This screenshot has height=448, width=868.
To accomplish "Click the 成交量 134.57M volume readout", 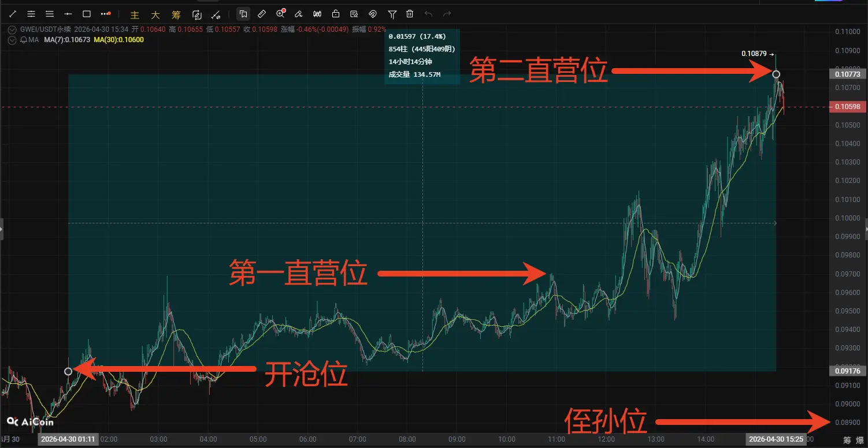I will (x=415, y=74).
